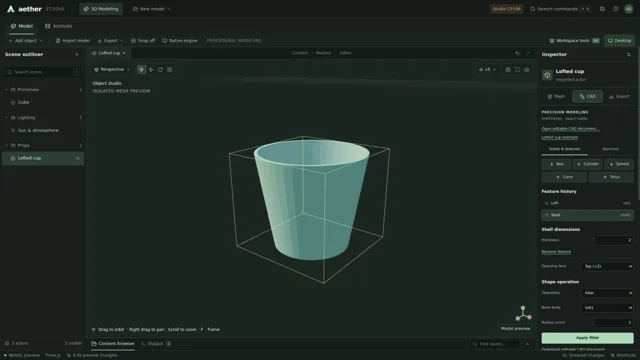The width and height of the screenshot is (640, 360).
Task: Toggle visibility of Lofted cup in outliner
Action: click(x=78, y=158)
